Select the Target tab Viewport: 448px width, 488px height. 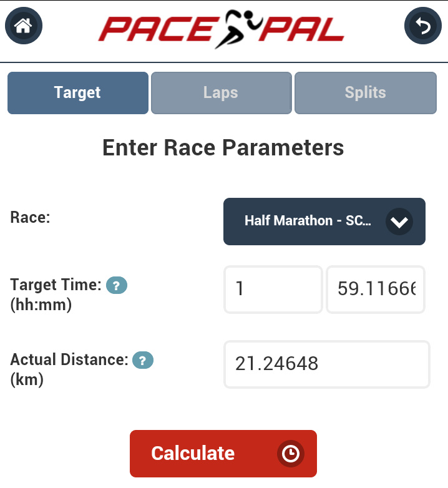78,93
